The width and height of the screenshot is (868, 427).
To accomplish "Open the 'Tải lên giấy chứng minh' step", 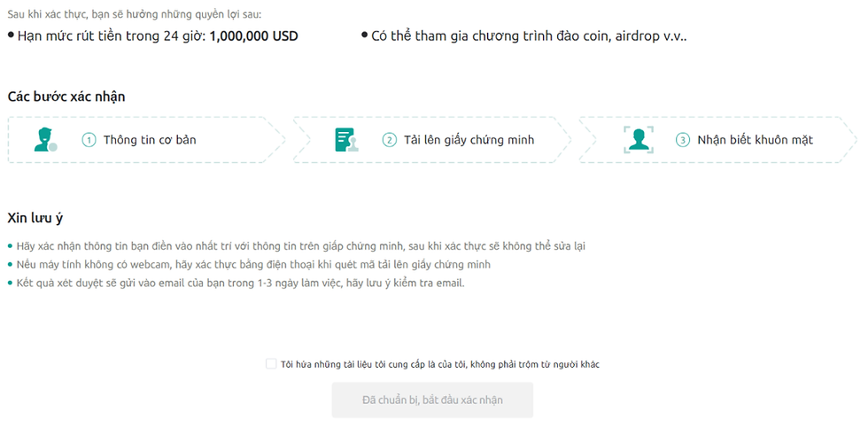I will click(469, 140).
